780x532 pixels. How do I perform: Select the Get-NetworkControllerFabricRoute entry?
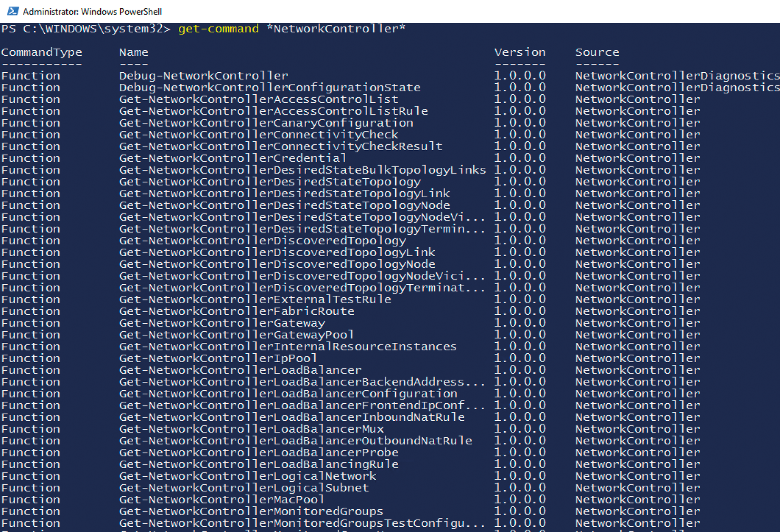point(236,311)
